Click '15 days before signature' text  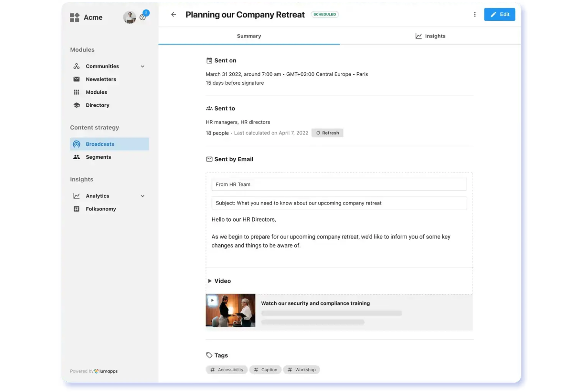(x=235, y=83)
